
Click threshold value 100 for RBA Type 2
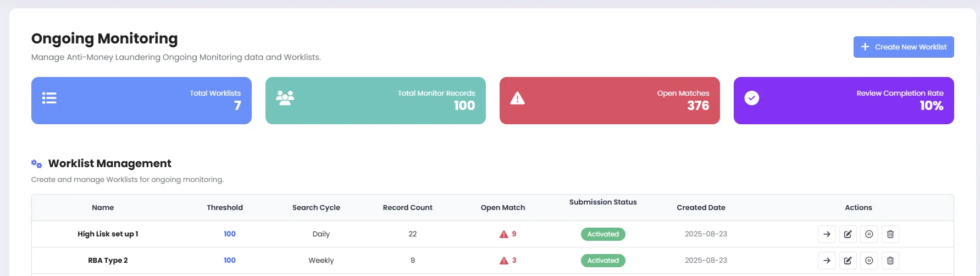(230, 261)
